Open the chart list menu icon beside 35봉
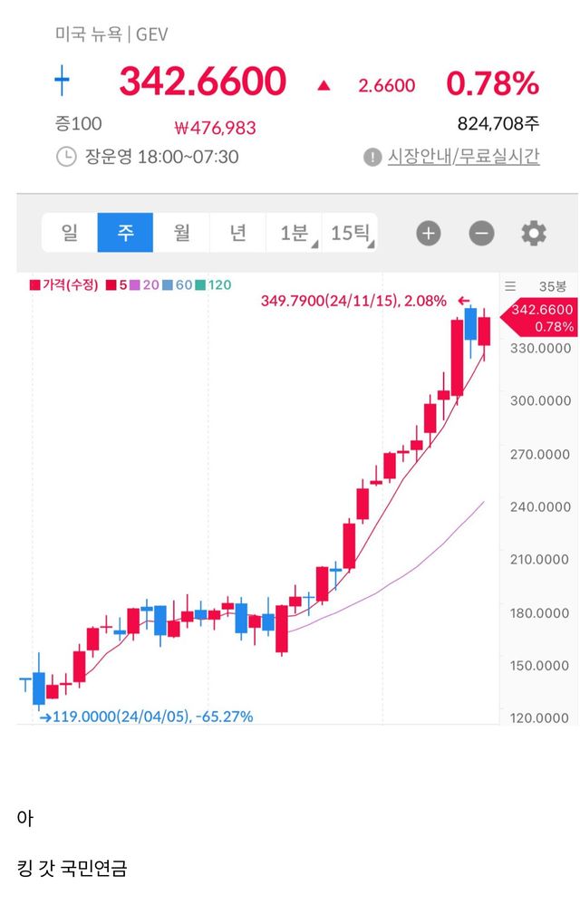This screenshot has width=580, height=924. [x=510, y=284]
